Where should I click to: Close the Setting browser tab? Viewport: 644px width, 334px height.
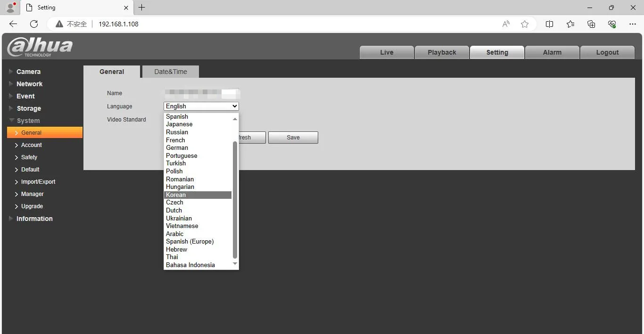[x=126, y=8]
